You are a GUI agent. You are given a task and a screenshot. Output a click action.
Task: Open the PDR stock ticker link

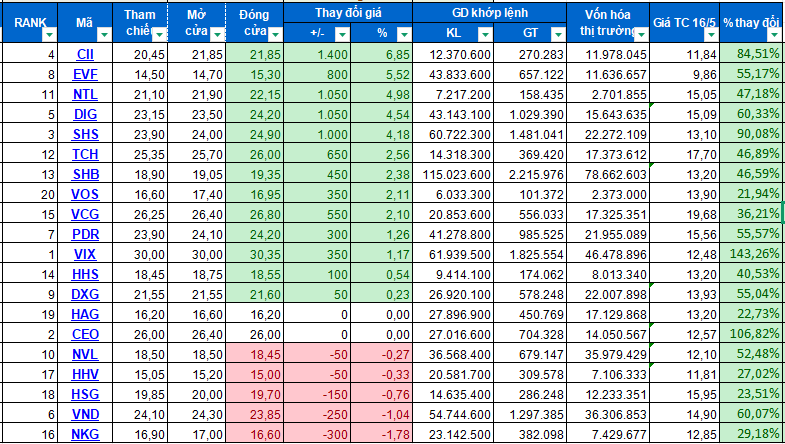tap(85, 234)
